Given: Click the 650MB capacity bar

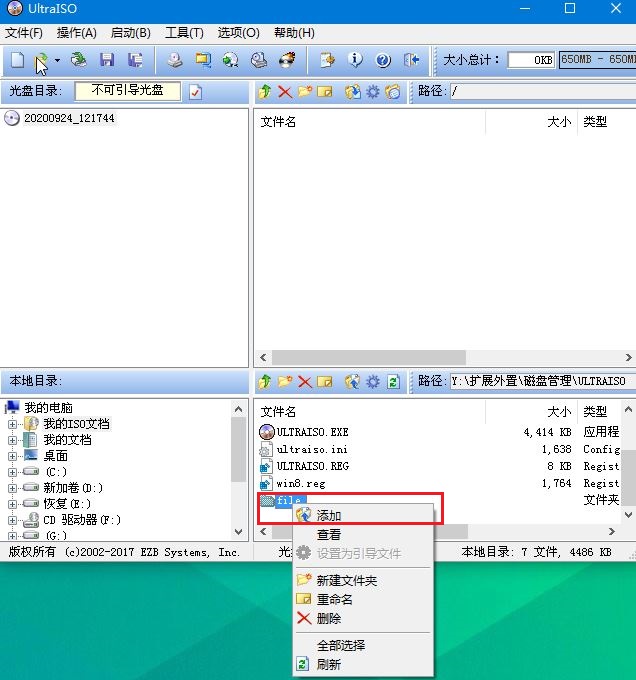Looking at the screenshot, I should click(x=597, y=59).
